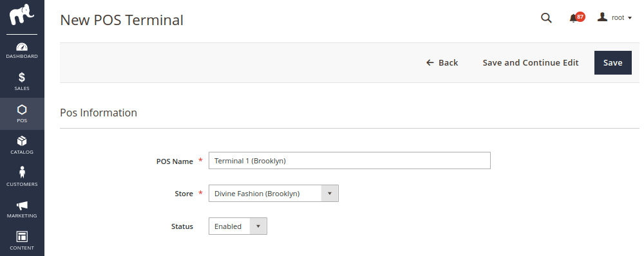Open the POS hexagon menu
The height and width of the screenshot is (256, 644).
(x=22, y=114)
